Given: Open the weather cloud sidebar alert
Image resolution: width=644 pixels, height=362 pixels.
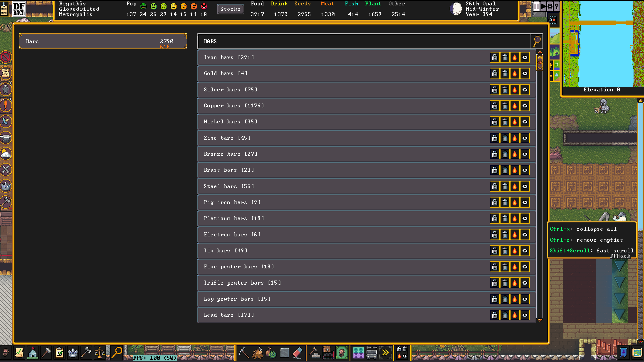Looking at the screenshot, I should [x=6, y=154].
